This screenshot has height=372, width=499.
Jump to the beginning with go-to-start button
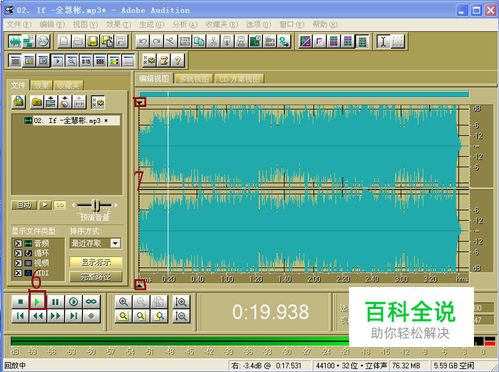(x=20, y=316)
